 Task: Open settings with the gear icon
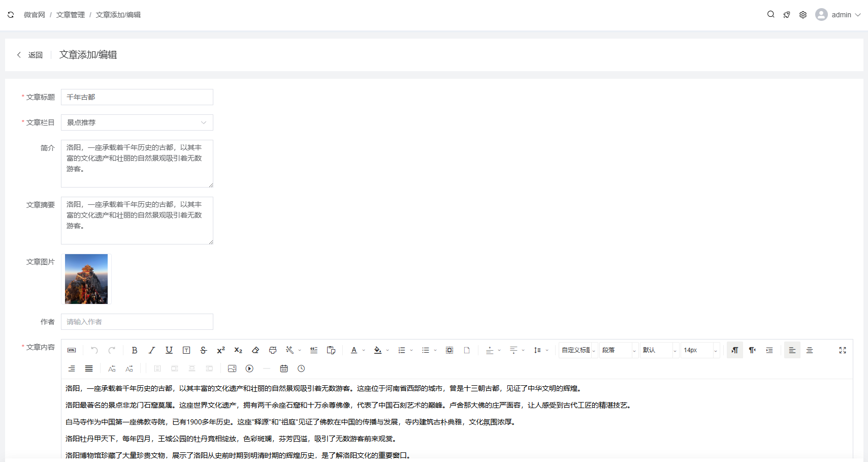click(x=803, y=15)
